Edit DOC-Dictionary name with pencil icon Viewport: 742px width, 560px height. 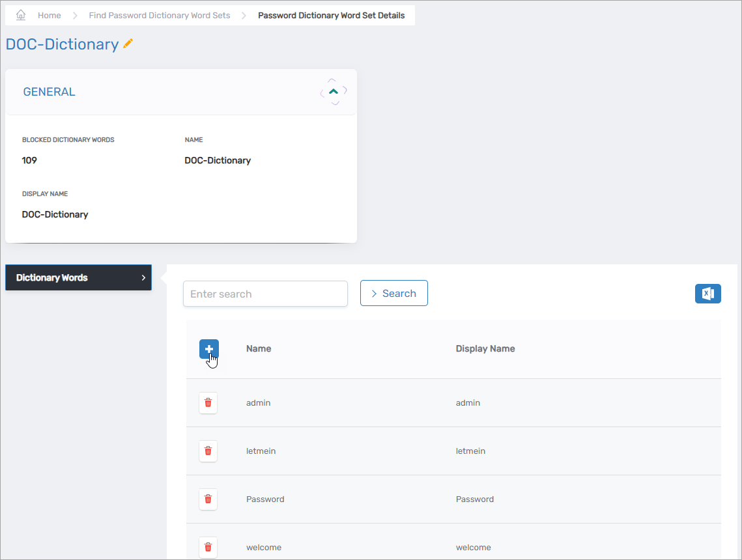pos(128,44)
